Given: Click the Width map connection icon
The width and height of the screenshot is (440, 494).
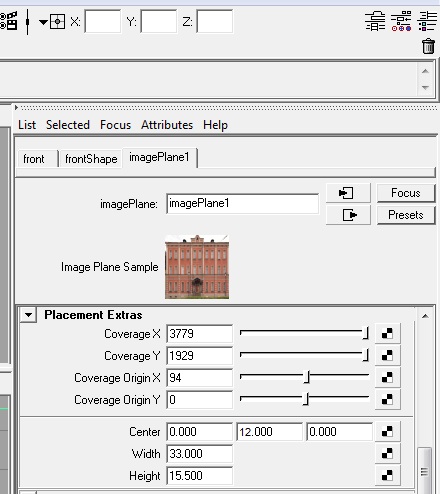Looking at the screenshot, I should coord(387,453).
